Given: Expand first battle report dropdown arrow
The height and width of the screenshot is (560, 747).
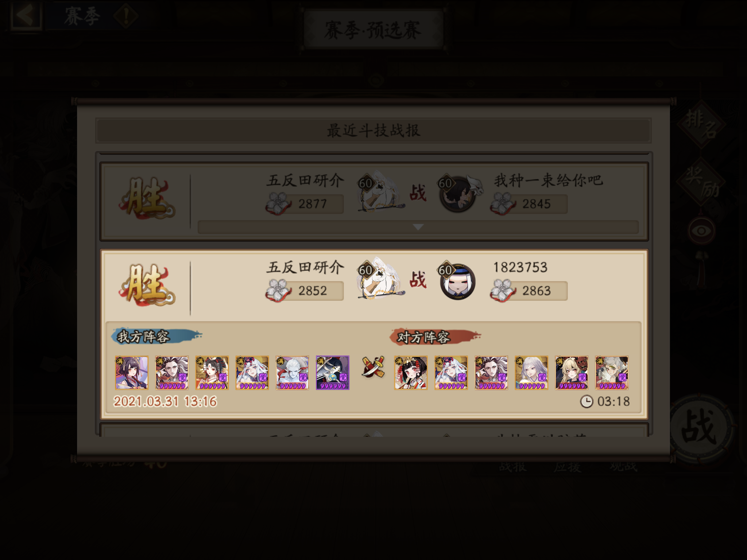Looking at the screenshot, I should pos(418,227).
